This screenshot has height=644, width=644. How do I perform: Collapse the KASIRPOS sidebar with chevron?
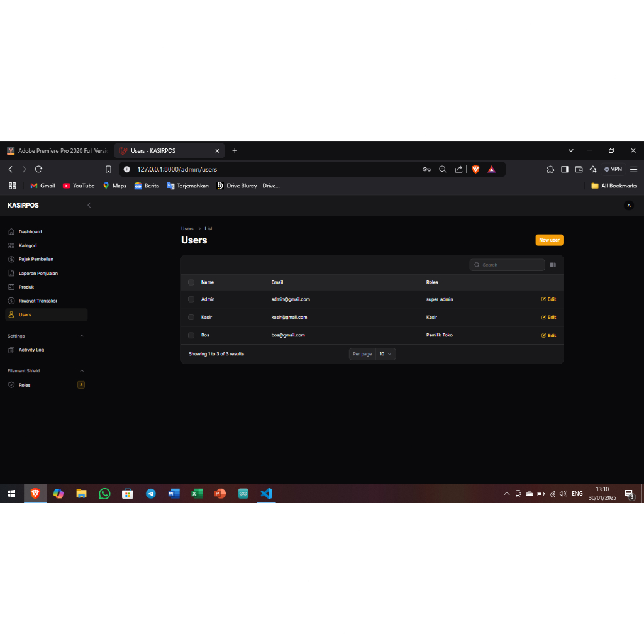(x=89, y=206)
